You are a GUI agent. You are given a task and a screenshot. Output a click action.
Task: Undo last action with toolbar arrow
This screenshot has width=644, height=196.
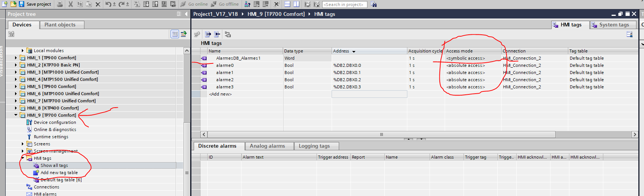pyautogui.click(x=109, y=4)
